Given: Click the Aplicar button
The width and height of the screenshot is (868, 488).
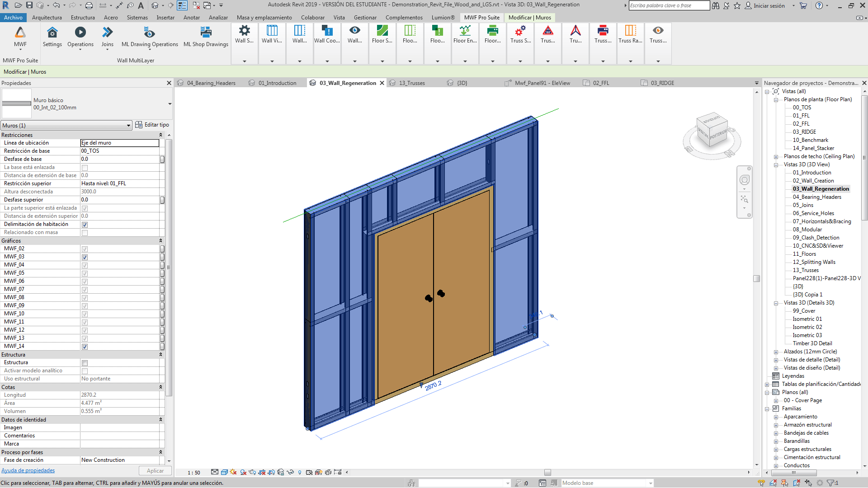Looking at the screenshot, I should pyautogui.click(x=155, y=471).
